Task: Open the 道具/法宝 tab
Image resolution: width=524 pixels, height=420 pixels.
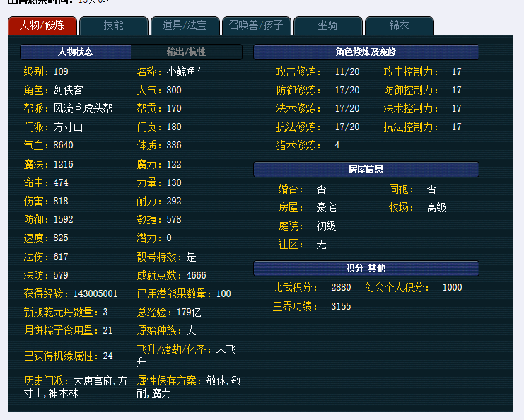Action: tap(185, 25)
